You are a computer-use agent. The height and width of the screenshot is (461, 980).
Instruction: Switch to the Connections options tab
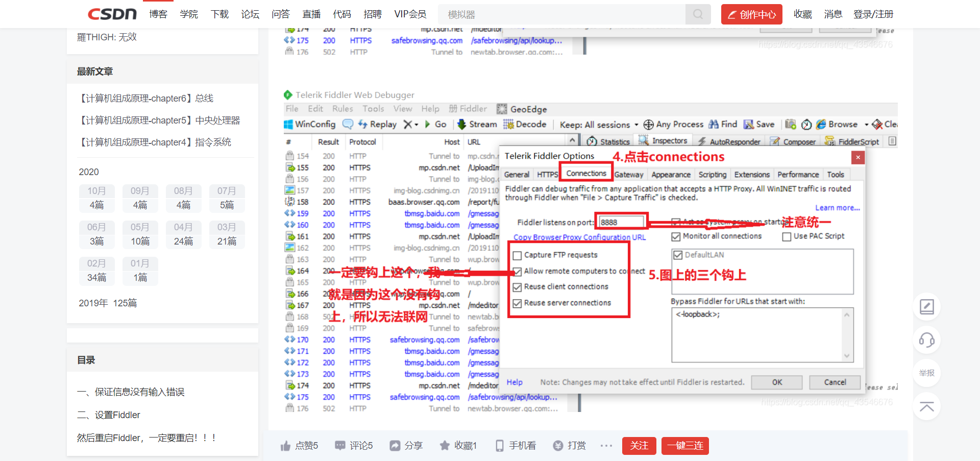coord(586,174)
